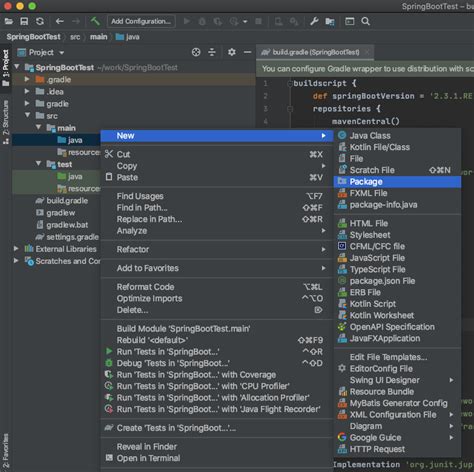Choose Open in Terminal
This screenshot has height=472, width=474.
tap(217, 458)
